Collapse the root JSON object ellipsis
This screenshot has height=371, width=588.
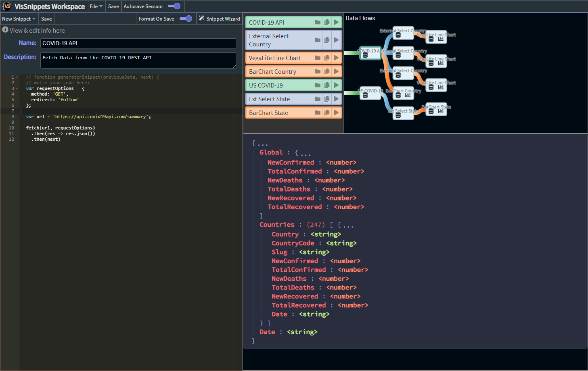tap(262, 144)
